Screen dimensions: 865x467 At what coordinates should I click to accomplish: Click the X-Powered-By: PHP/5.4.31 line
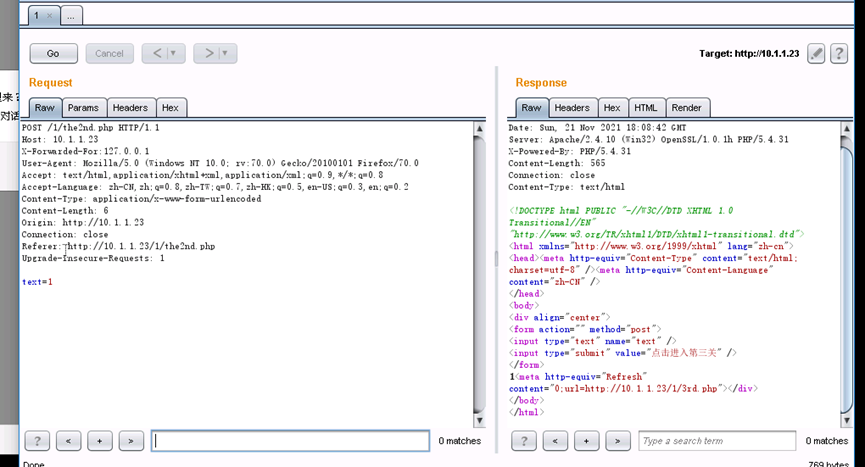[570, 151]
